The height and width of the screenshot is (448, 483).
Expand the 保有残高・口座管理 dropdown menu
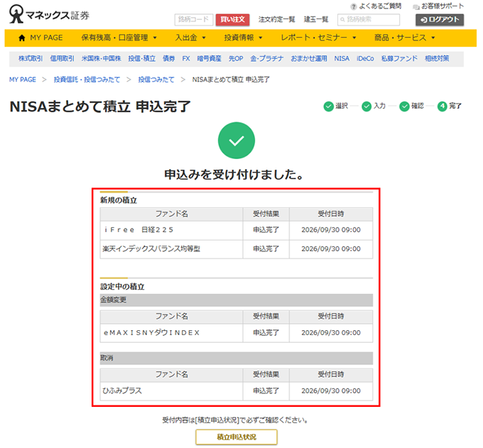(x=119, y=38)
